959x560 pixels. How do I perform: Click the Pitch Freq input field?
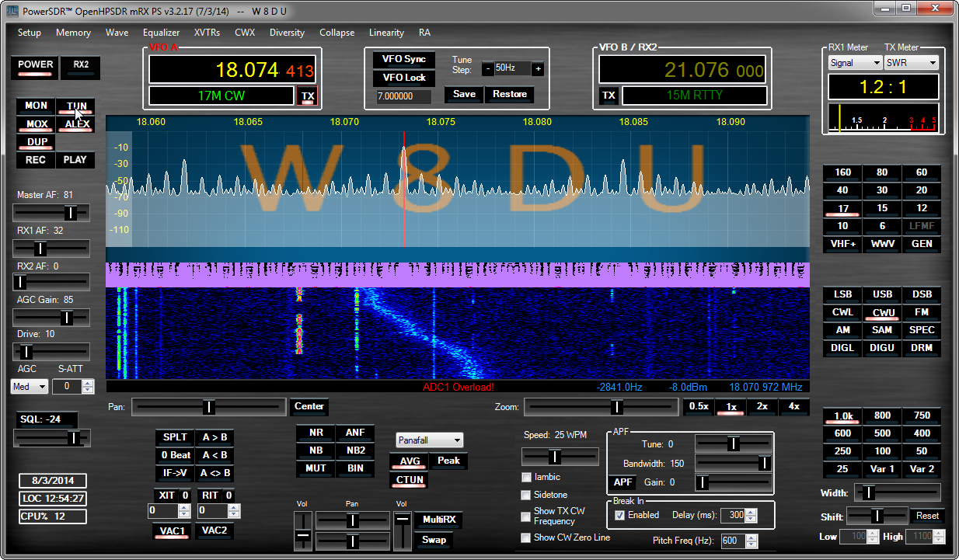pyautogui.click(x=732, y=541)
